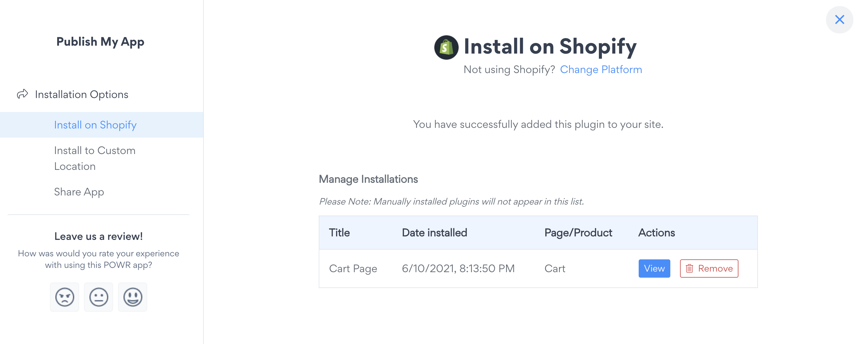Click the Publish My App title
Viewport: 868px width, 344px height.
[100, 41]
